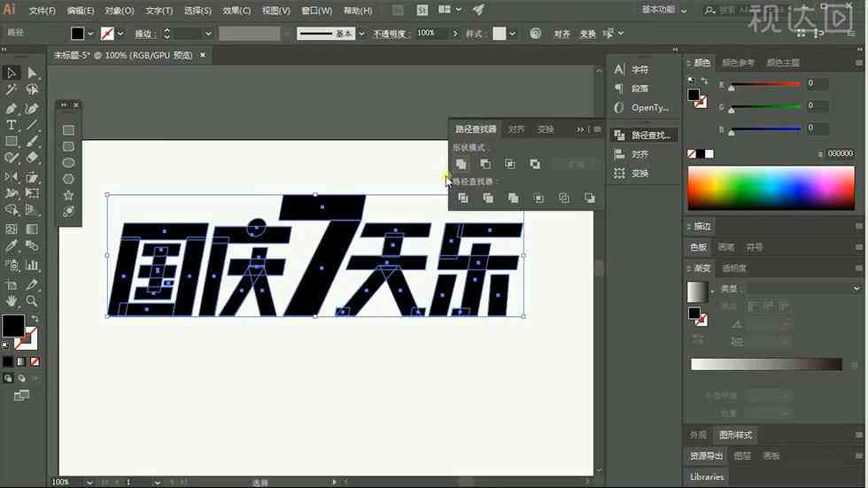This screenshot has width=868, height=488.
Task: Change the screen mode
Action: (x=21, y=396)
